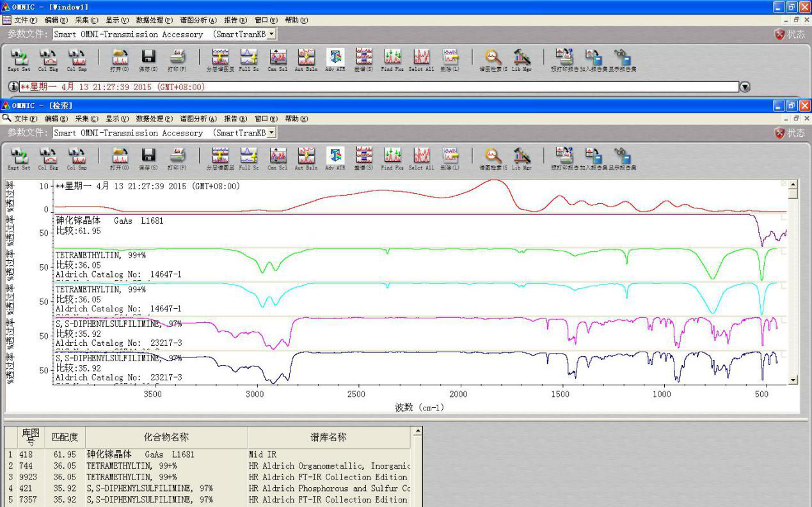Screen dimensions: 812x507
Task: Click Selct All icon in 检索 window
Action: click(x=421, y=157)
